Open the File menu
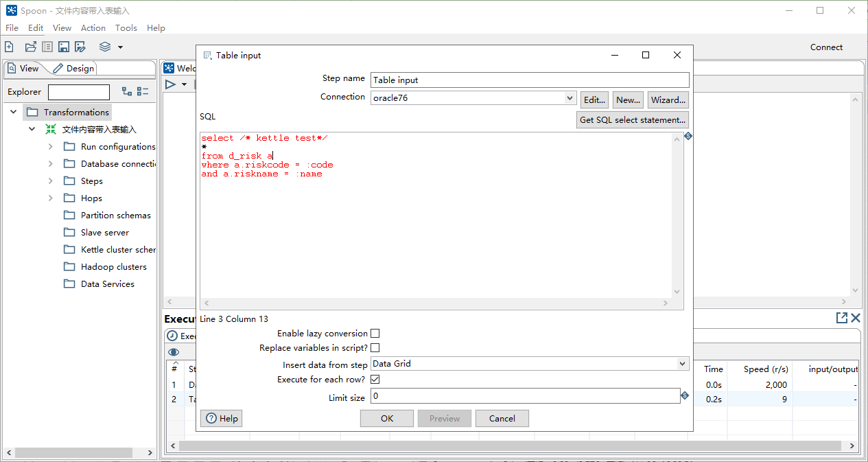The height and width of the screenshot is (462, 868). tap(12, 28)
